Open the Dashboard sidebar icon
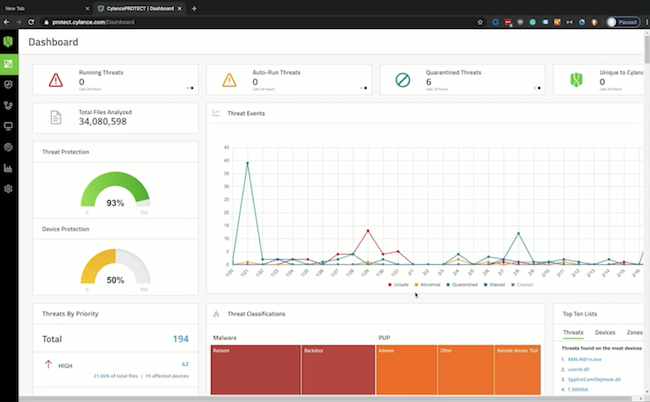Screen dimensions: 650x402 click(8, 64)
